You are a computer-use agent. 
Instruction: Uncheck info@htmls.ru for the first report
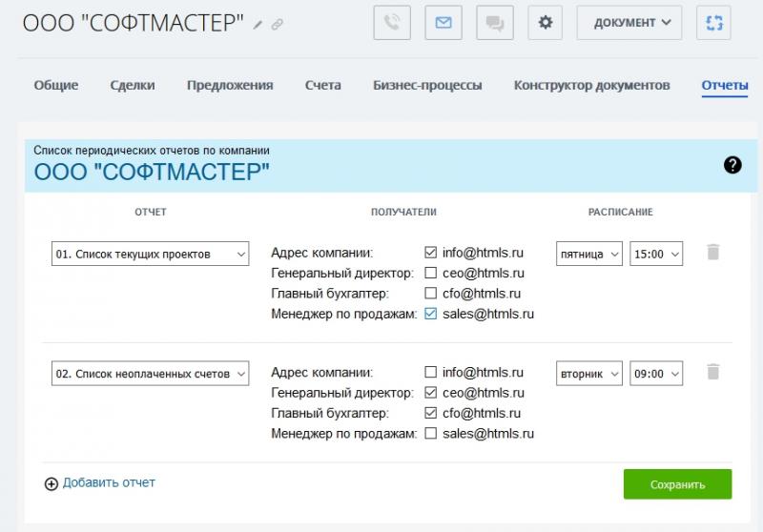coord(431,253)
